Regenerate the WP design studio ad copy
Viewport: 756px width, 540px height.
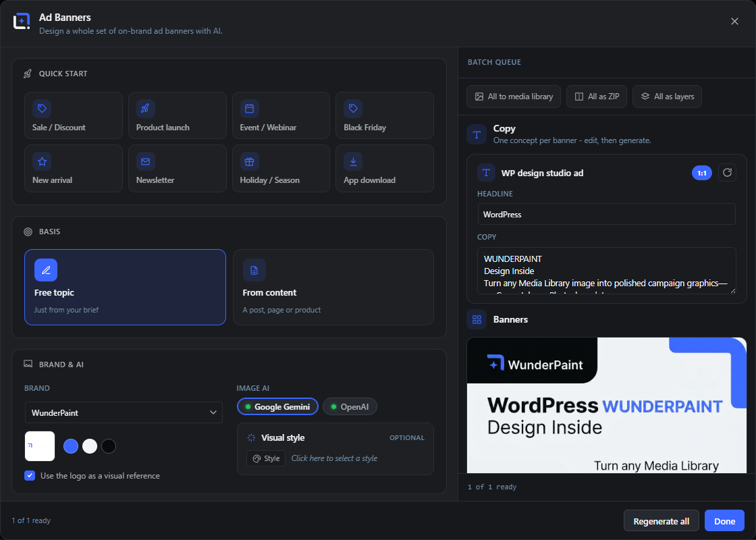(727, 172)
